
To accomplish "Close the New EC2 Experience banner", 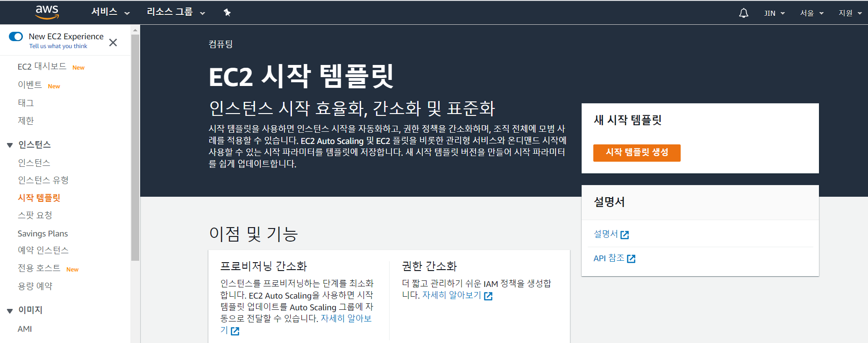I will (x=113, y=43).
